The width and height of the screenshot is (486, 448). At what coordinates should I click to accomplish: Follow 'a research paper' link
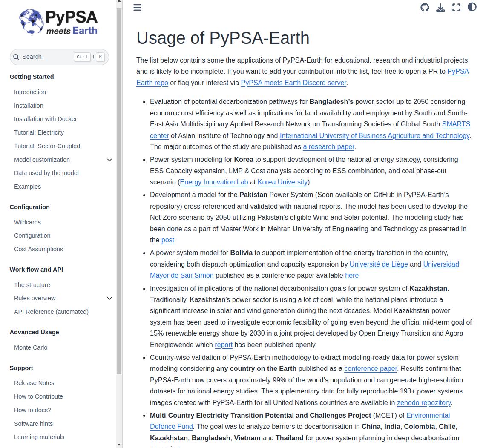pos(328,147)
